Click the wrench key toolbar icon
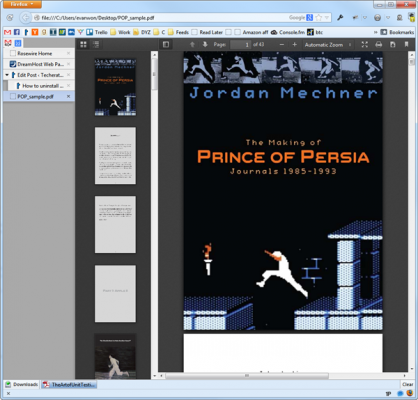Image resolution: width=418 pixels, height=400 pixels. click(340, 18)
